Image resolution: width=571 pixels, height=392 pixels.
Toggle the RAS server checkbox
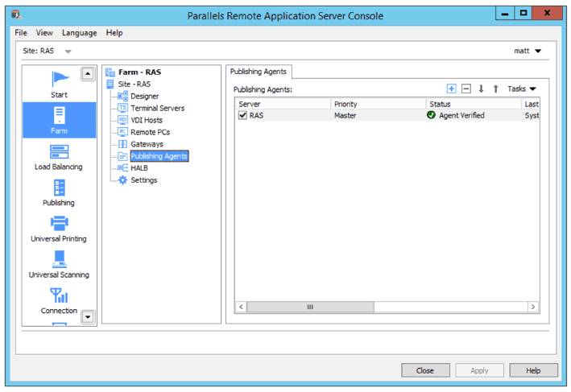(242, 115)
